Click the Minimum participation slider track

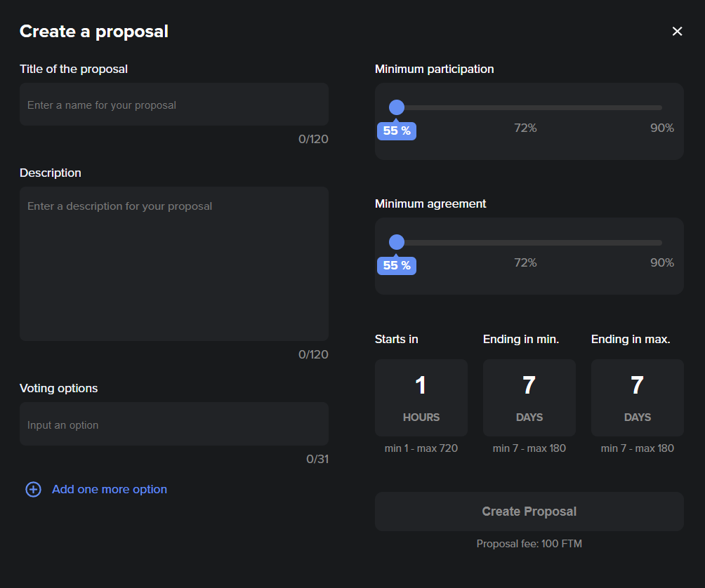pyautogui.click(x=534, y=107)
